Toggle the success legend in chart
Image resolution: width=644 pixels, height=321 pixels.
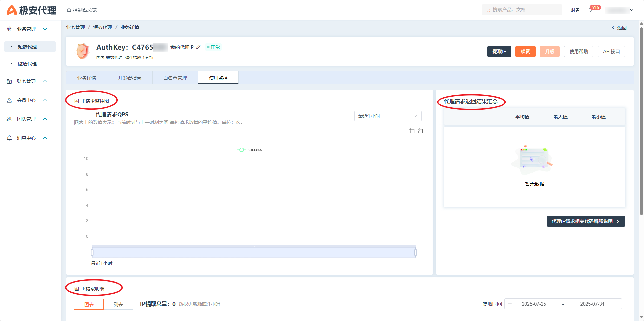point(250,150)
